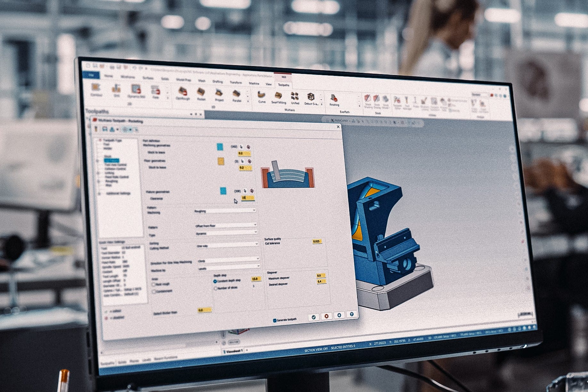Open the Type dropdown showing Dynamic

click(x=226, y=233)
